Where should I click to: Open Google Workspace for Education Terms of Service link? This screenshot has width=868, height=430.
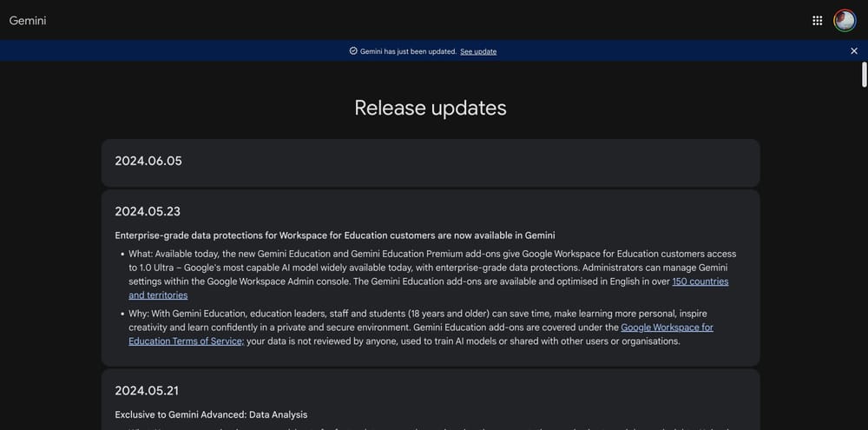[667, 327]
